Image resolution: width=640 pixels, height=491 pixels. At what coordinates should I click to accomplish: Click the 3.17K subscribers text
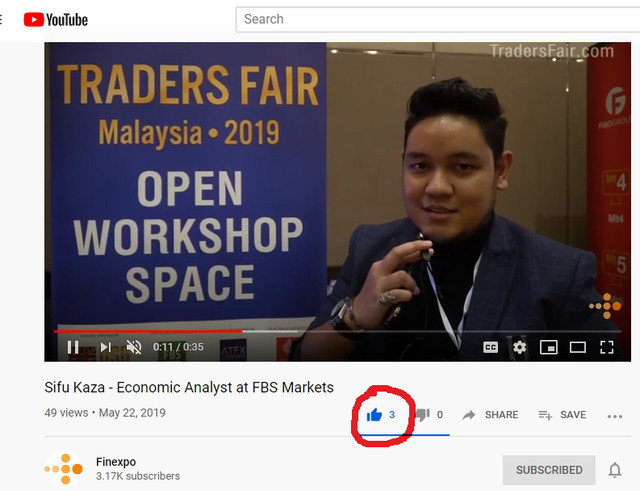[x=138, y=476]
